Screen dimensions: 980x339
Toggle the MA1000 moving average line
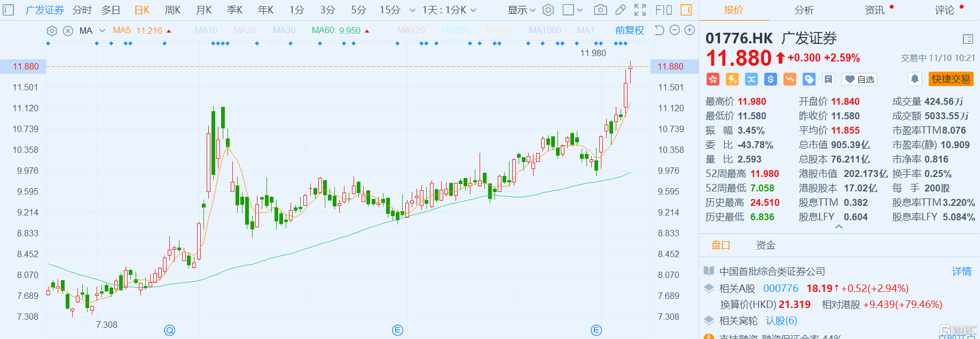546,30
